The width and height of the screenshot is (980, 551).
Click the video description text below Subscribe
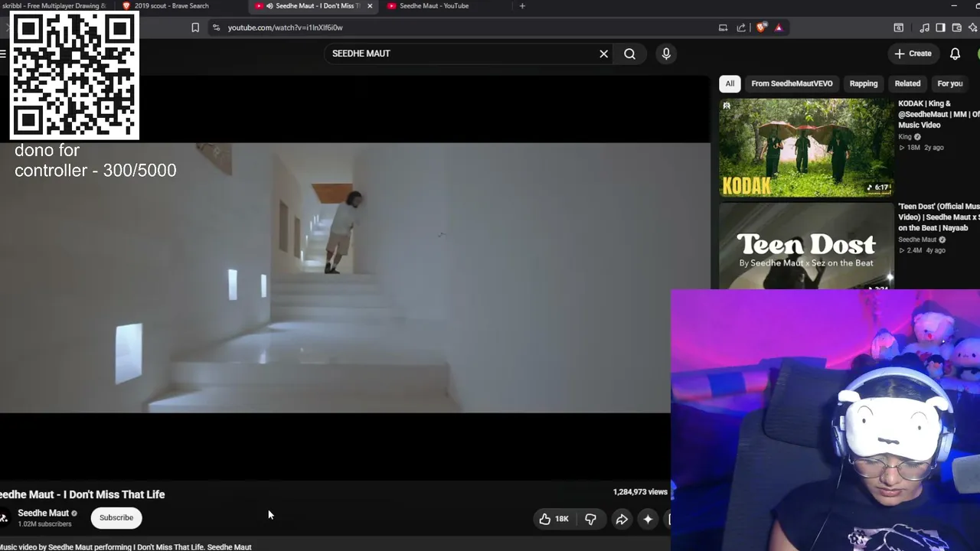click(126, 547)
